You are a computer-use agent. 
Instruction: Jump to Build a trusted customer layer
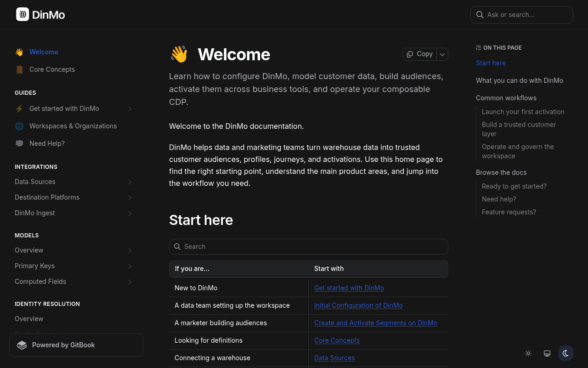tap(519, 129)
